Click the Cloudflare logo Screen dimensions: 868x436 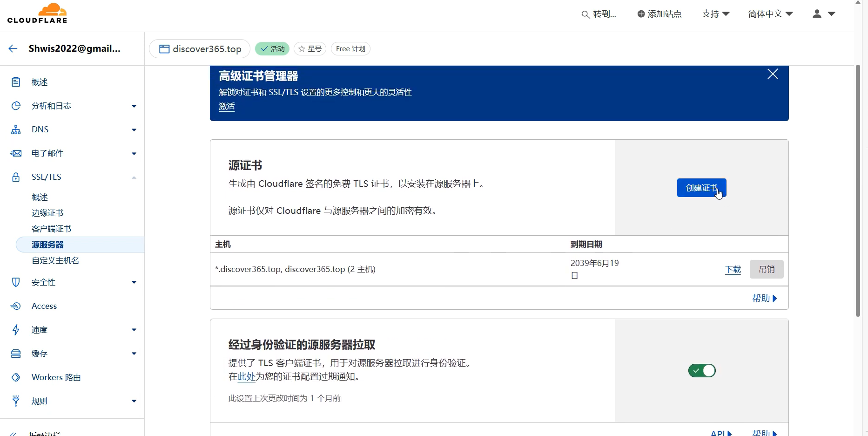click(x=37, y=14)
